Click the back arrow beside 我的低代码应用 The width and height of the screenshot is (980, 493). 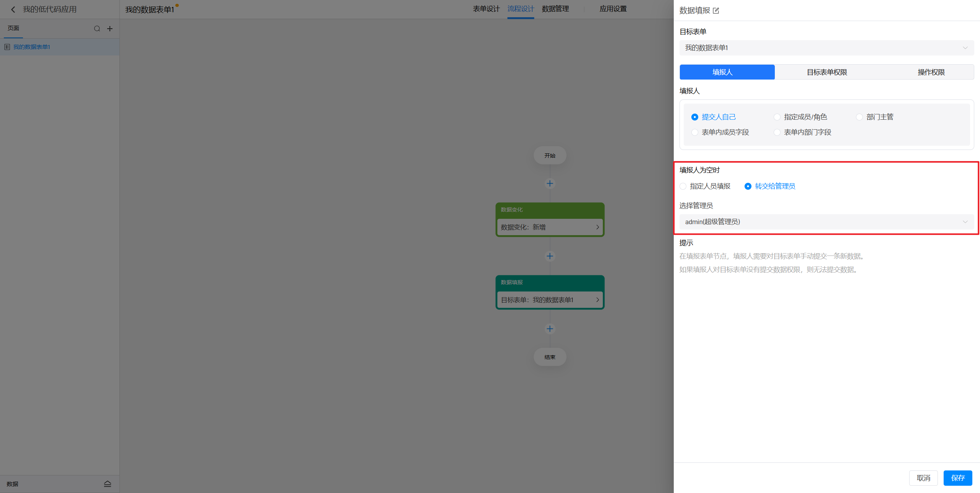(x=13, y=10)
